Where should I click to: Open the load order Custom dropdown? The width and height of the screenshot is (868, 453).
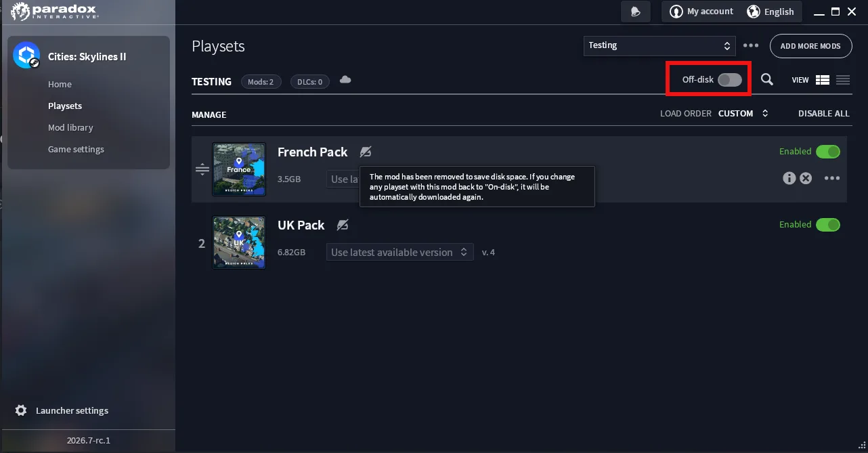pos(743,114)
